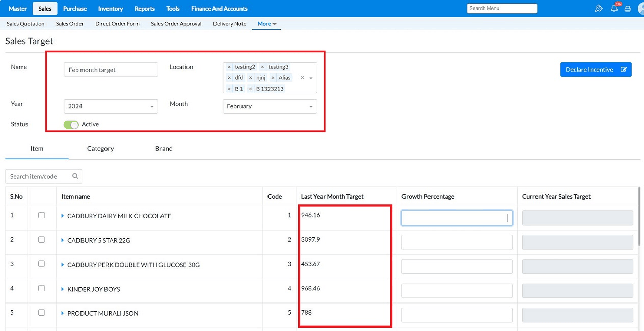Go to Sales Quotation

(x=25, y=24)
